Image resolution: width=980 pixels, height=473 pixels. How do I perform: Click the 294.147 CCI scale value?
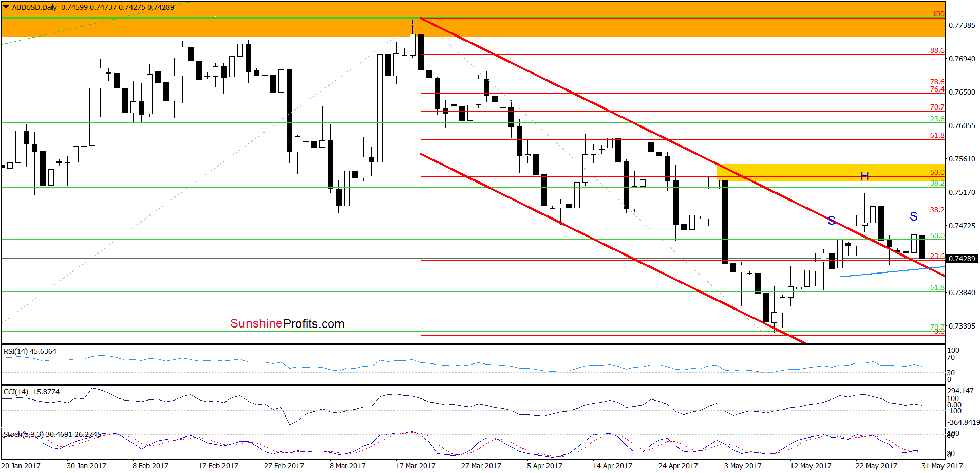pos(960,391)
